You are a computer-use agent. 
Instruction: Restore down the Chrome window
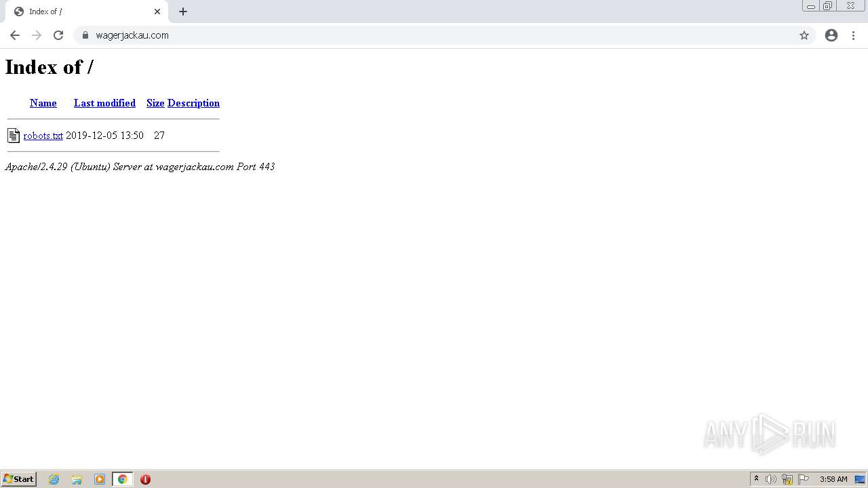[828, 6]
